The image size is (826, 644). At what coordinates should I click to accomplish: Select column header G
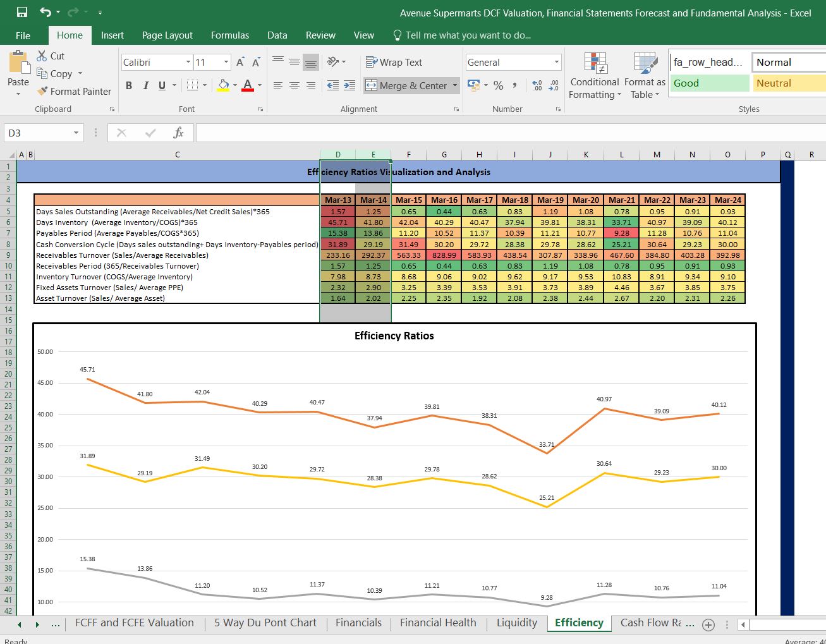pyautogui.click(x=444, y=154)
